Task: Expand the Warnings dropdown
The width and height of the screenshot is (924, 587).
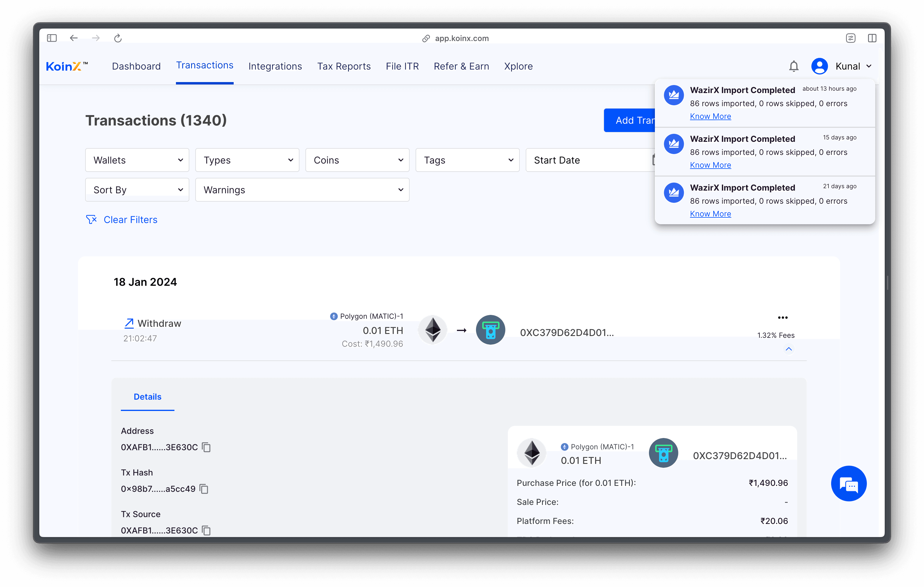Action: tap(302, 190)
